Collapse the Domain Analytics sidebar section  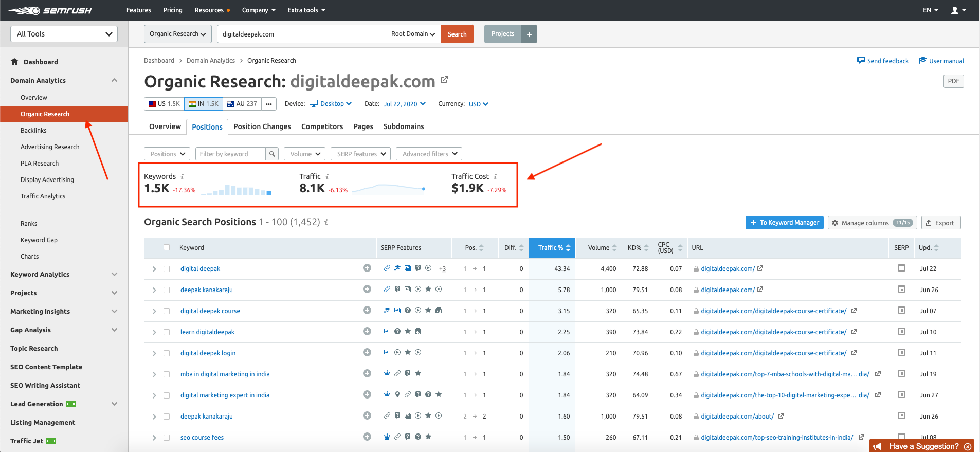click(x=114, y=80)
